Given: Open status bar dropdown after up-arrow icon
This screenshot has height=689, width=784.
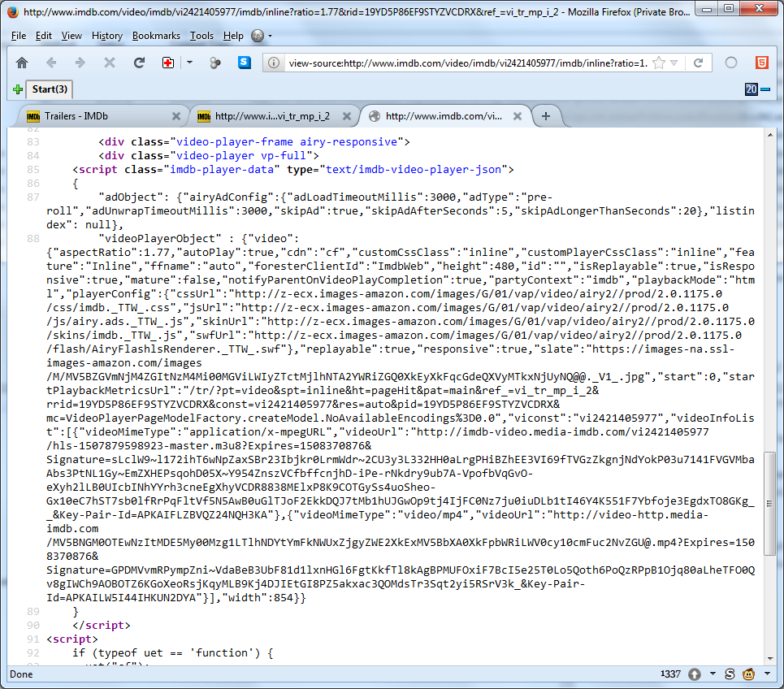Looking at the screenshot, I should [x=713, y=674].
